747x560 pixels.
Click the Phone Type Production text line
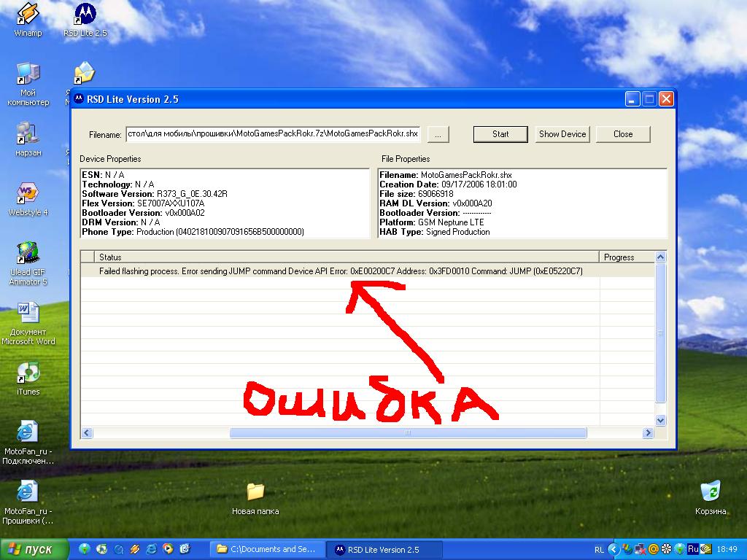pos(193,232)
